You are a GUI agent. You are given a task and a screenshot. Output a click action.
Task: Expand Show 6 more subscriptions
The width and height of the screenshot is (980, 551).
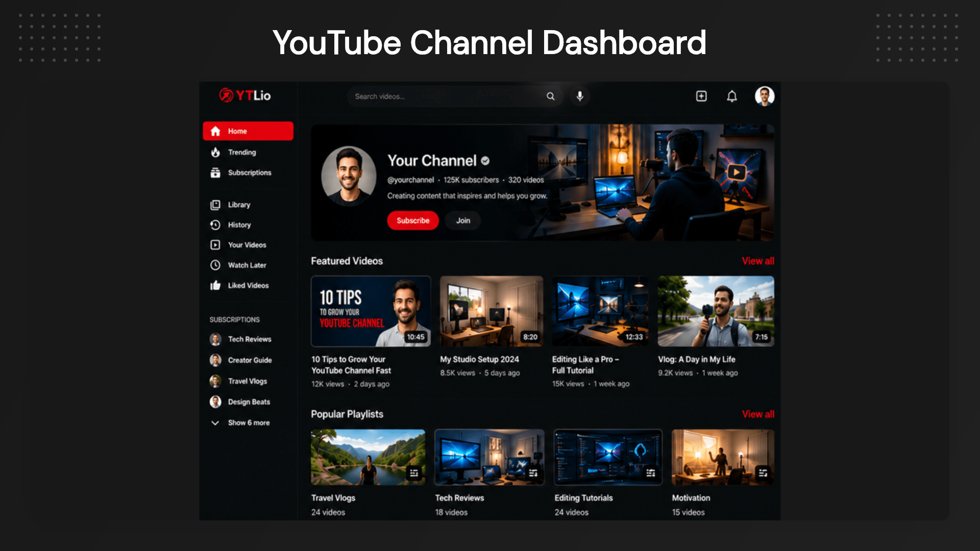[x=248, y=422]
